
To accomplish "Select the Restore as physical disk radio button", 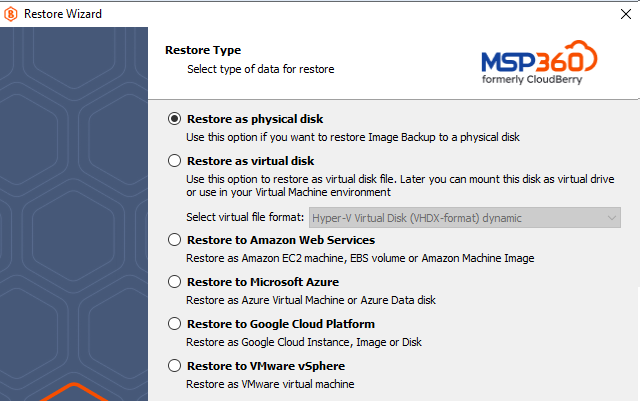I will [x=174, y=119].
